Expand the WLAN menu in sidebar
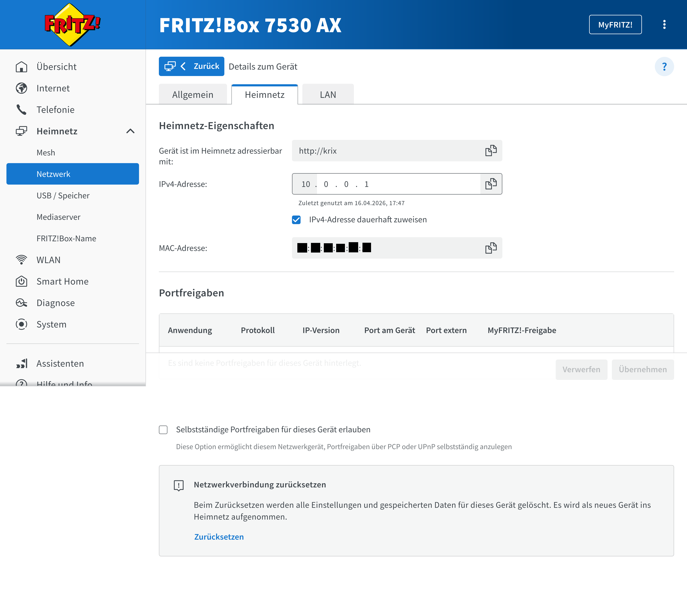This screenshot has width=687, height=616. pyautogui.click(x=48, y=260)
